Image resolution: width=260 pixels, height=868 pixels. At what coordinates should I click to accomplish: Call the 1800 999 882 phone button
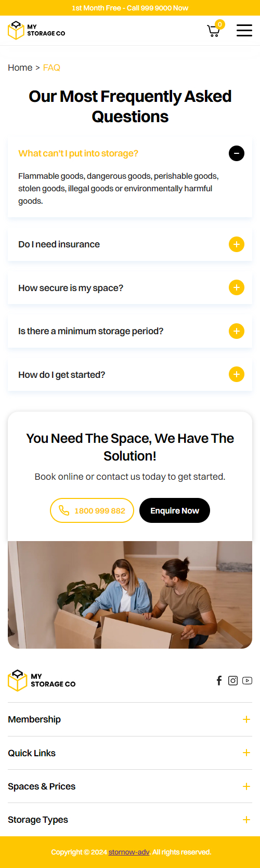click(92, 510)
